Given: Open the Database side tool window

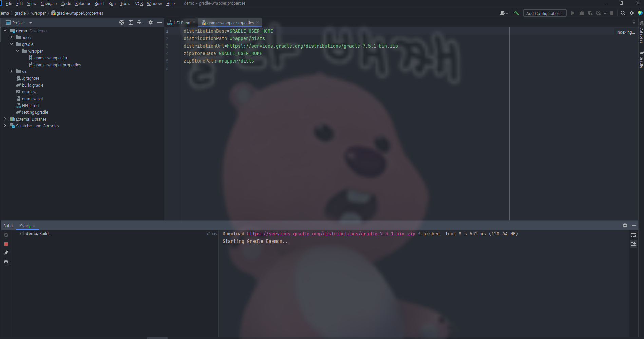Looking at the screenshot, I should (641, 33).
